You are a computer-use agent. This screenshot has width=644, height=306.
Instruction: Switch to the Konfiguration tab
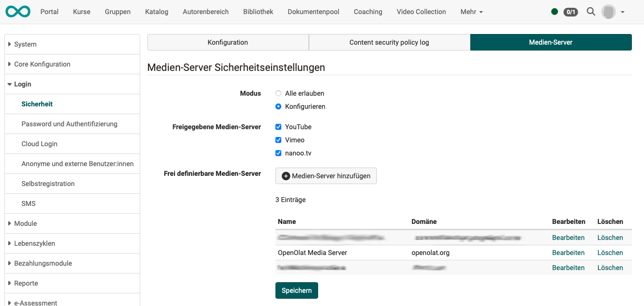(228, 42)
